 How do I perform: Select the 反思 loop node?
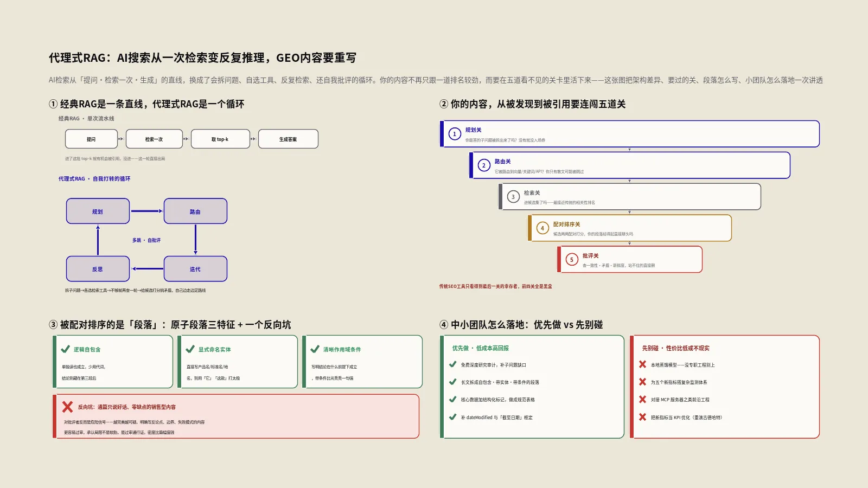(98, 268)
